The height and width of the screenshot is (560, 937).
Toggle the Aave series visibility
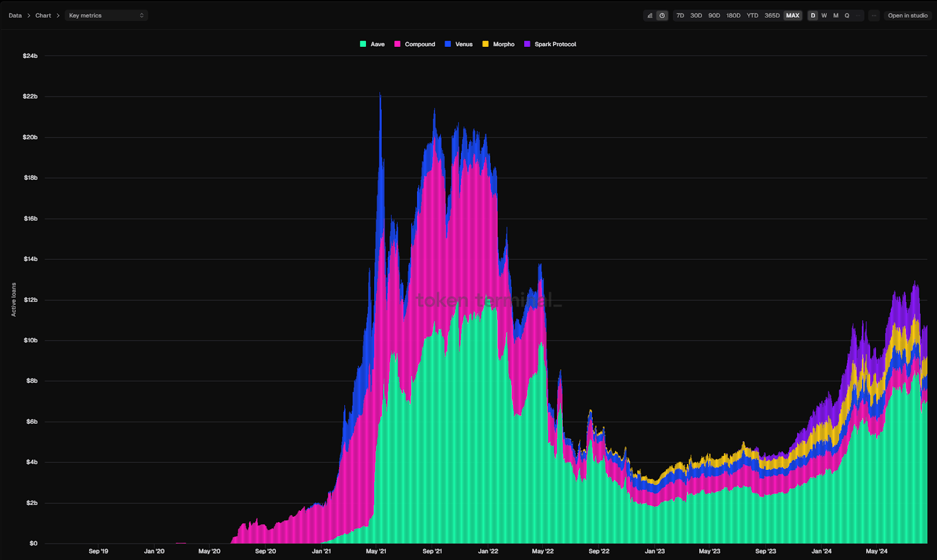pyautogui.click(x=372, y=44)
